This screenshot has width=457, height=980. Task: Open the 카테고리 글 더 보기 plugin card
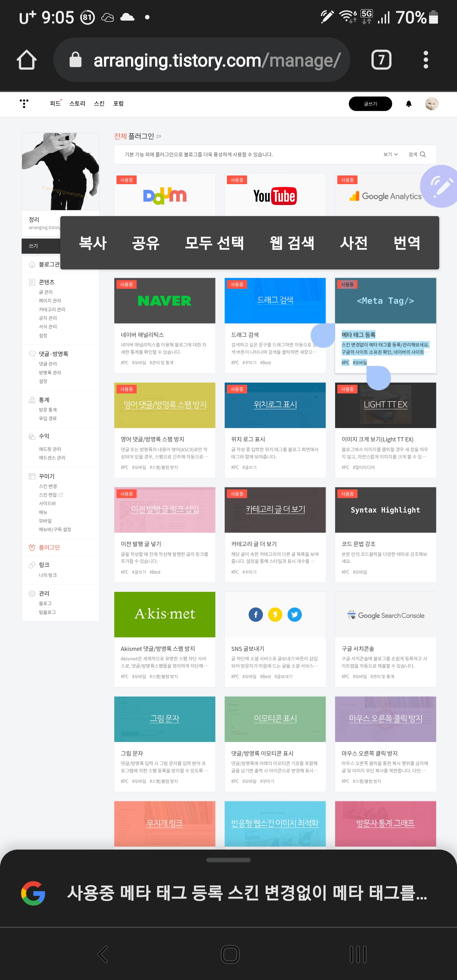click(275, 534)
